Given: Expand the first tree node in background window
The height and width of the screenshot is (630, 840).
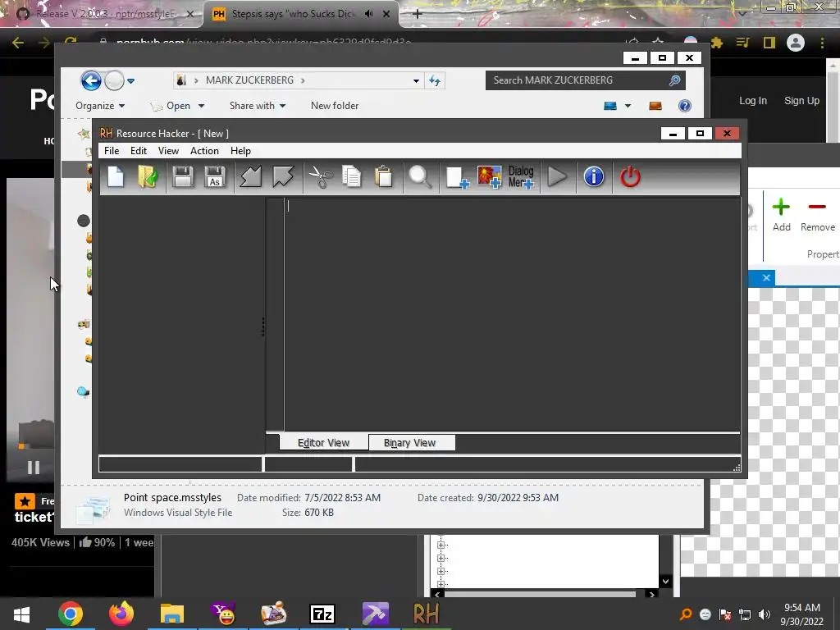Looking at the screenshot, I should click(441, 545).
